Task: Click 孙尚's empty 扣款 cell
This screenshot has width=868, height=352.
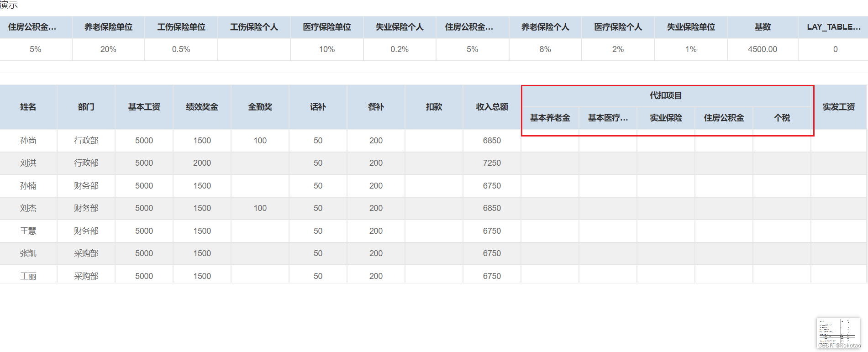Action: coord(434,141)
